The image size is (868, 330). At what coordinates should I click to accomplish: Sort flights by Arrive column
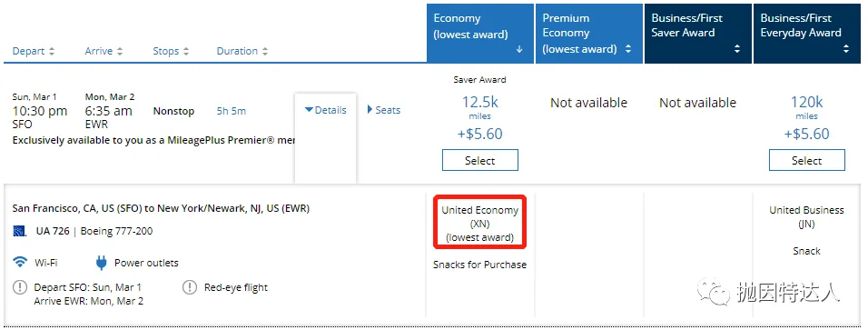(x=104, y=51)
